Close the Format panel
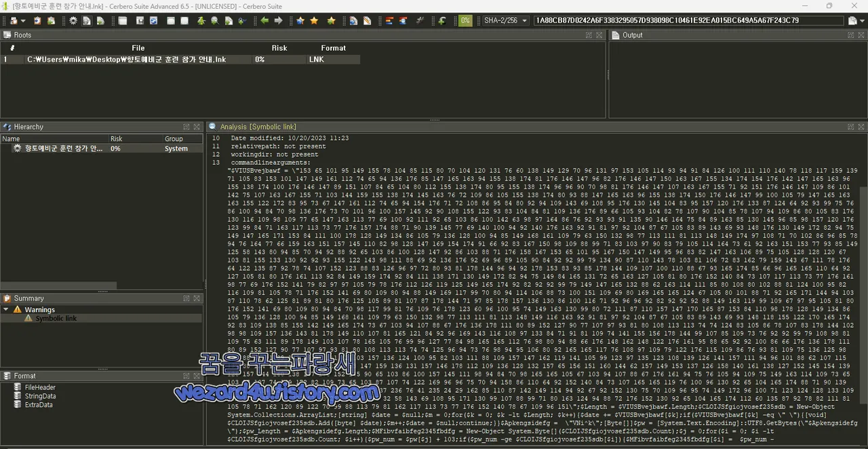 pos(197,376)
